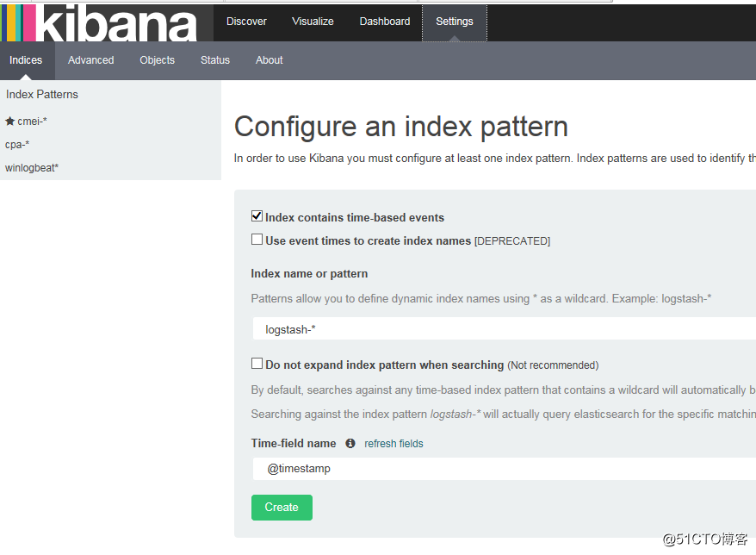The width and height of the screenshot is (756, 555).
Task: Click the index name pattern input field
Action: tap(504, 329)
